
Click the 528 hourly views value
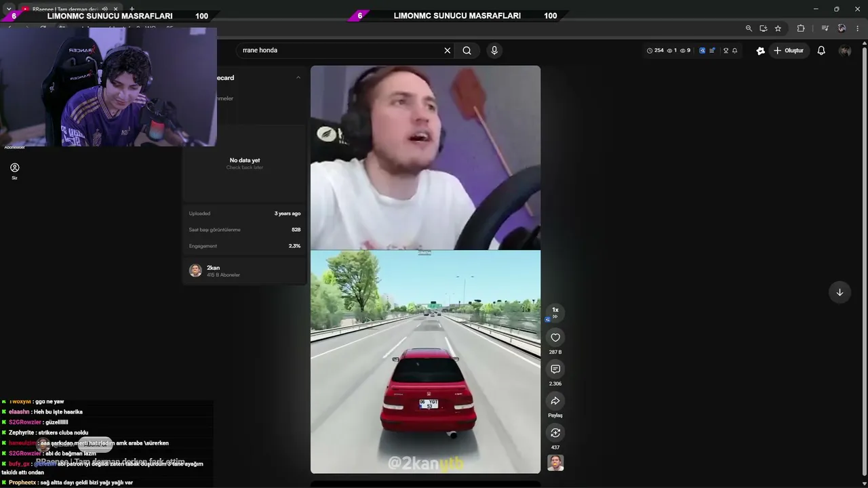tap(296, 230)
